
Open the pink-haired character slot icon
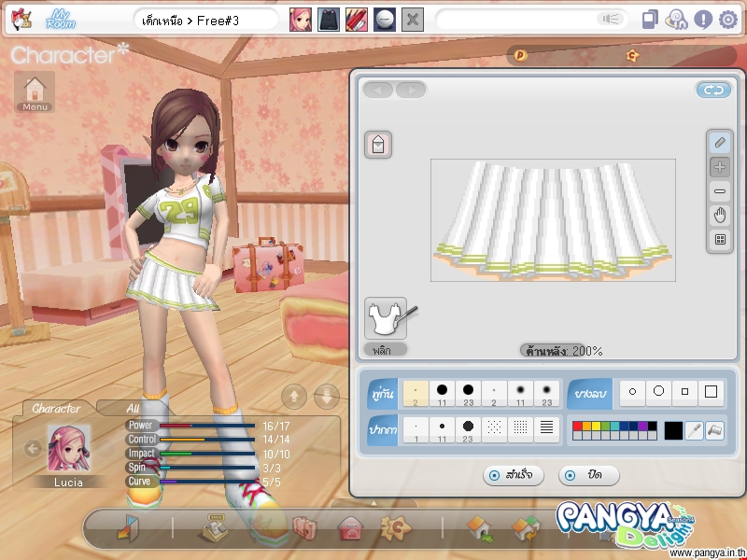[301, 20]
